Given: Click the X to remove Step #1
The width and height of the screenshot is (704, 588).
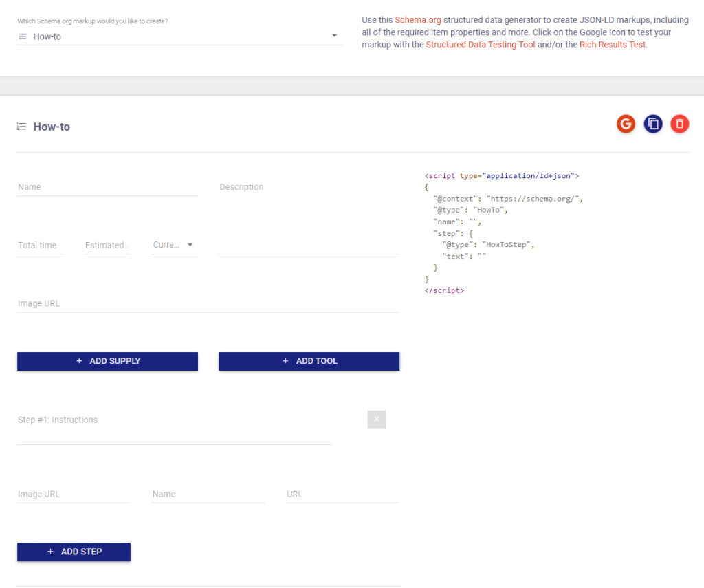Looking at the screenshot, I should [x=376, y=420].
